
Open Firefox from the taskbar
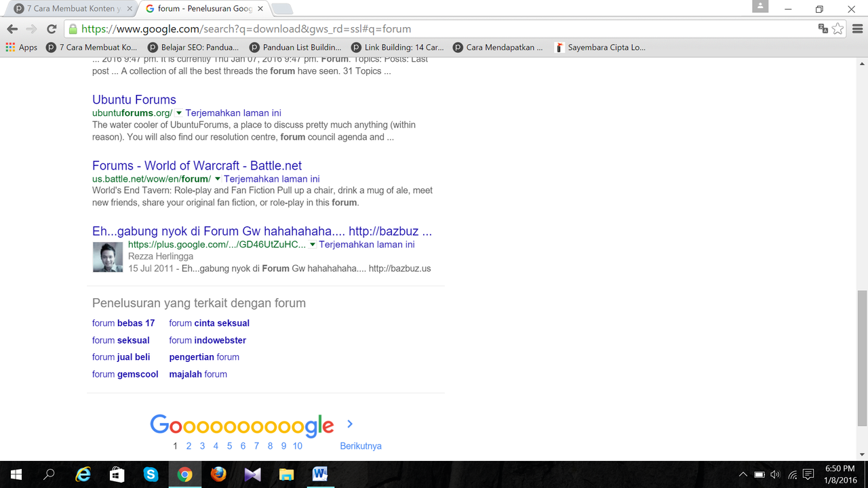218,474
